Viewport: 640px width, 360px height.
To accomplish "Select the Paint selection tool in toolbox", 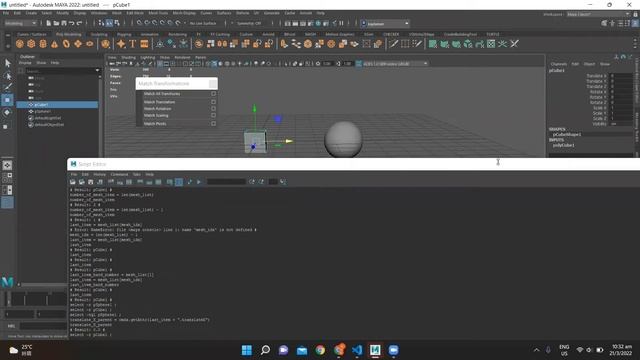I will 7,87.
